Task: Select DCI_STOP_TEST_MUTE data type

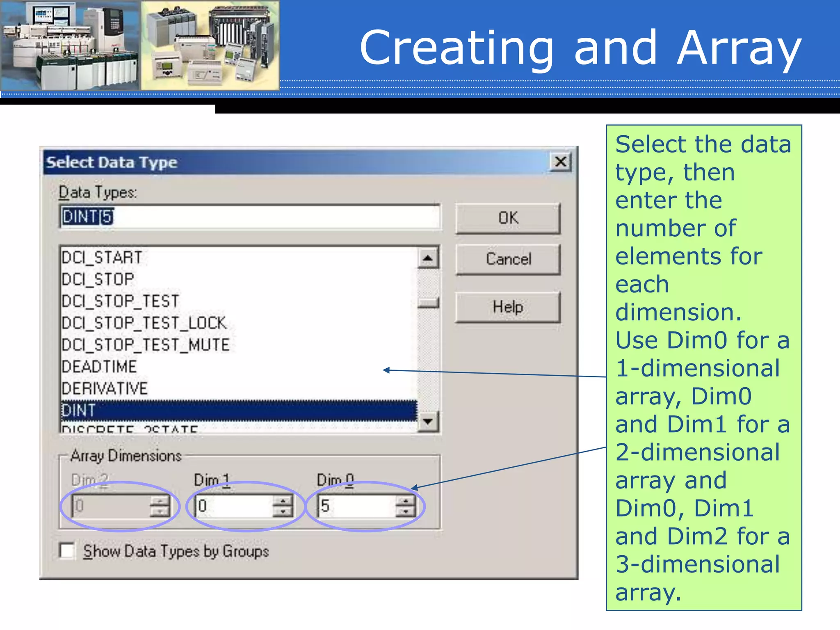Action: click(x=239, y=345)
